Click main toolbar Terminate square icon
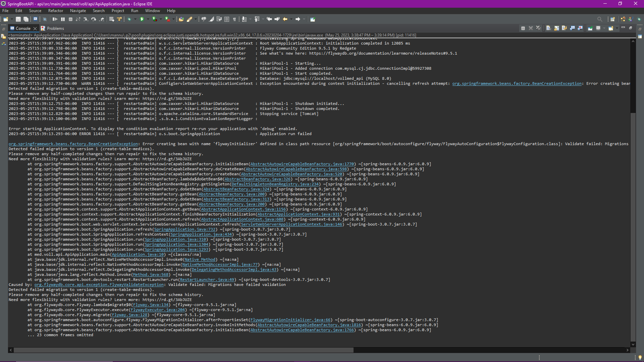Screen dimensions: 644x362 pyautogui.click(x=70, y=19)
